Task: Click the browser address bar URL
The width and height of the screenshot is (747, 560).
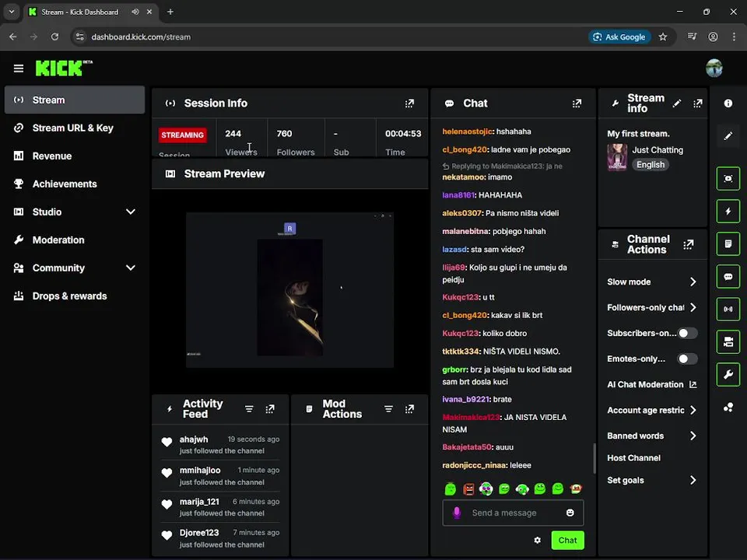Action: pos(141,37)
